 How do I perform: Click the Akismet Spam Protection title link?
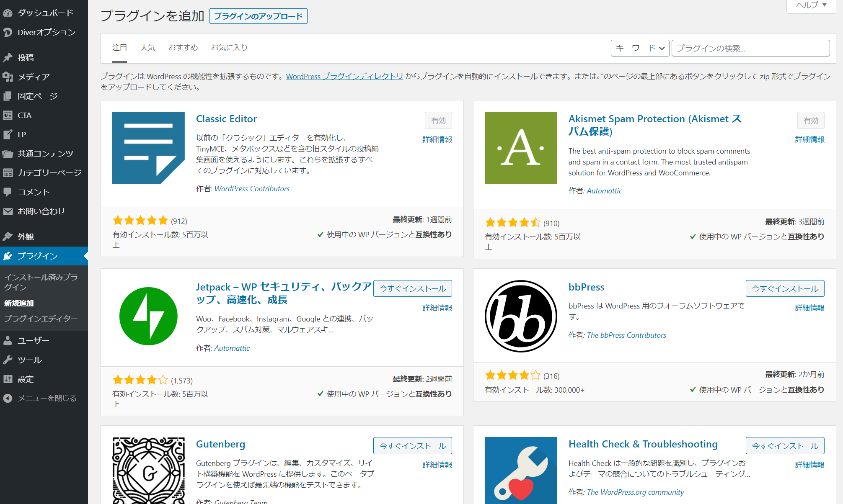click(655, 125)
